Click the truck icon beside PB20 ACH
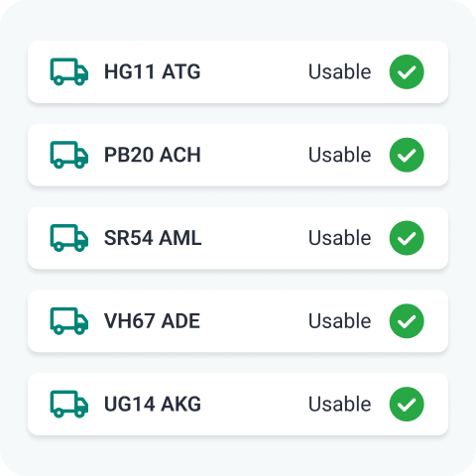Viewport: 476px width, 476px height. click(x=69, y=155)
